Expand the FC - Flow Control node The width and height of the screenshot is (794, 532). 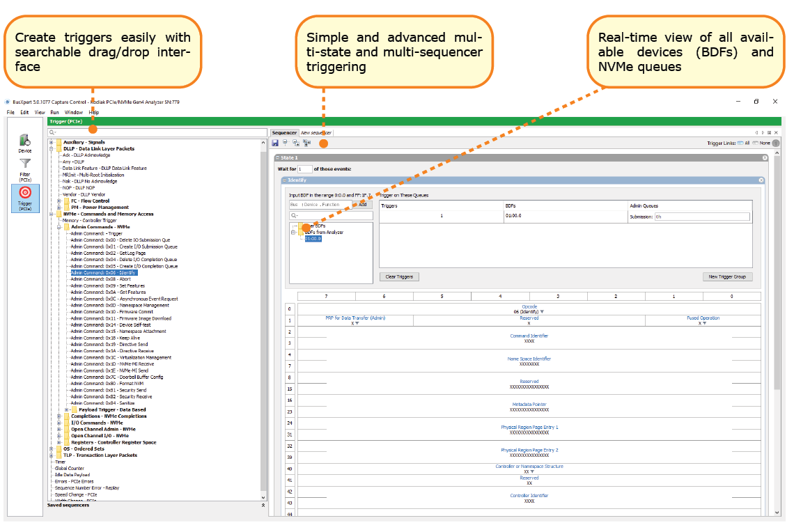point(59,201)
